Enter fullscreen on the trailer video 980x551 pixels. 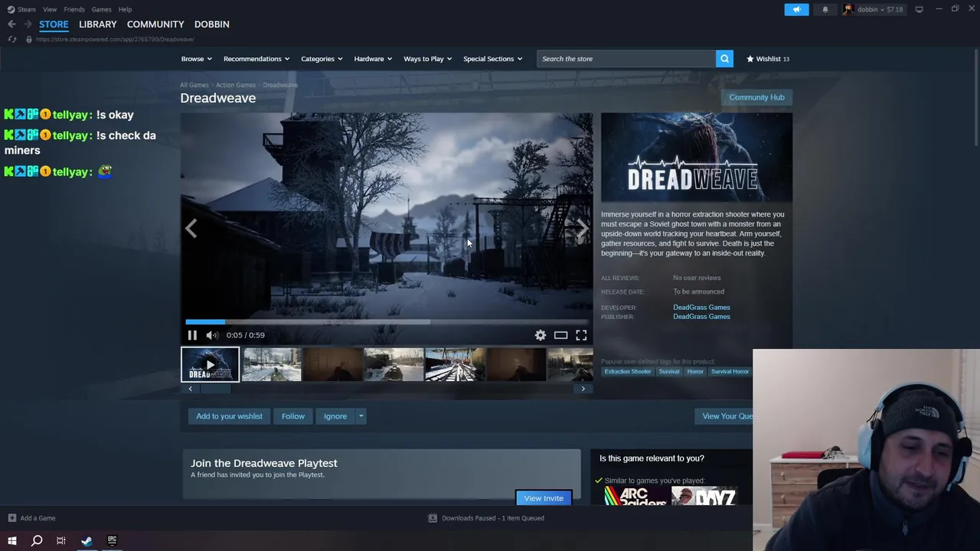(x=581, y=335)
